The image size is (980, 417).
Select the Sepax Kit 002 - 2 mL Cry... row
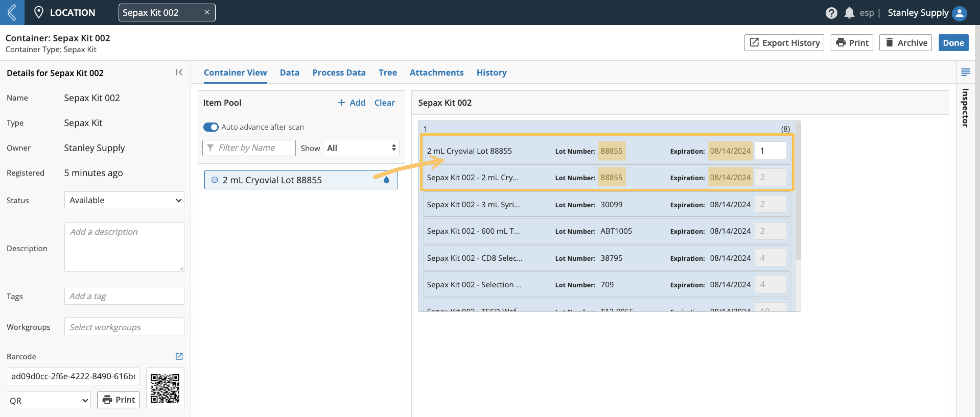point(606,178)
